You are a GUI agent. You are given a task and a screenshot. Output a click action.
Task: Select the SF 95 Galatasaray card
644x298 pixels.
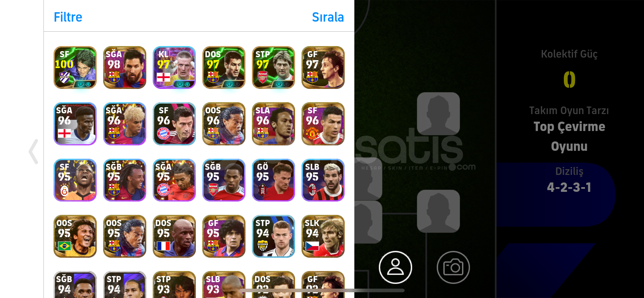click(75, 180)
